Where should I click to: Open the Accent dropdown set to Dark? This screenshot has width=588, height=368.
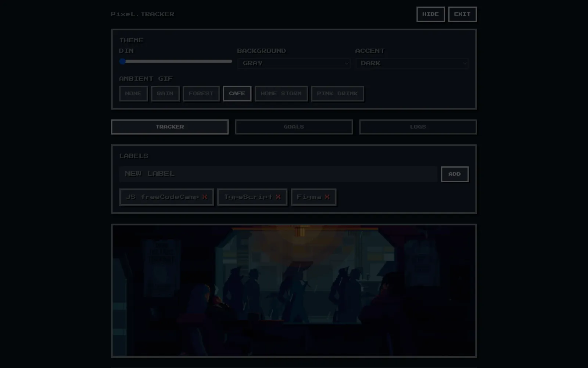click(412, 63)
